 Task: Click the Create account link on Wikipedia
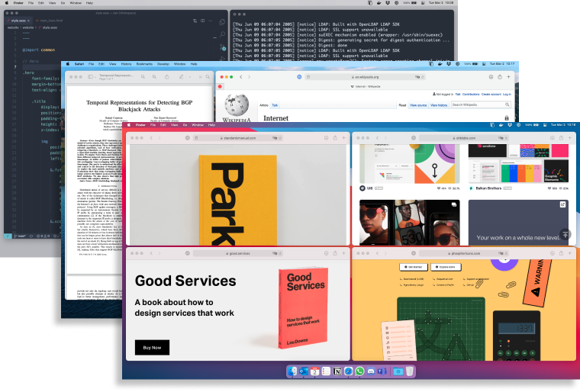pyautogui.click(x=491, y=95)
